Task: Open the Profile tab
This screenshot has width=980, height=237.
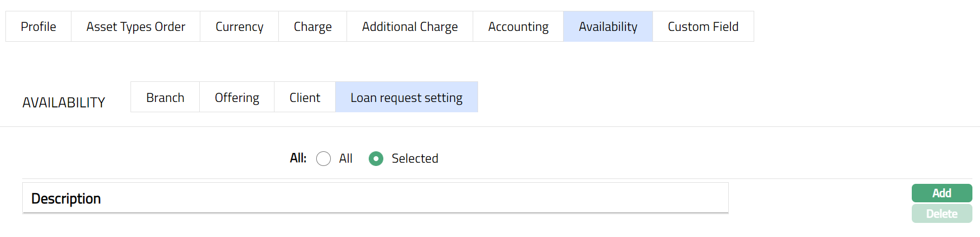Action: point(38,27)
